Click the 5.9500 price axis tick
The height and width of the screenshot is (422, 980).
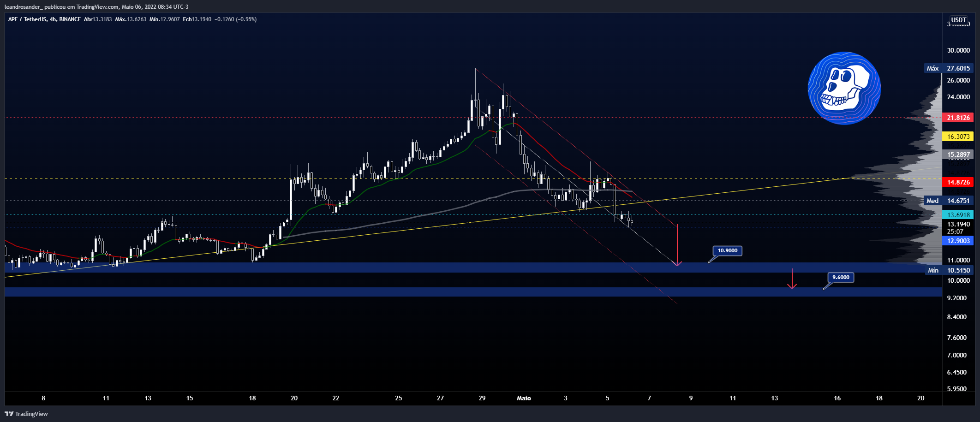pyautogui.click(x=957, y=389)
